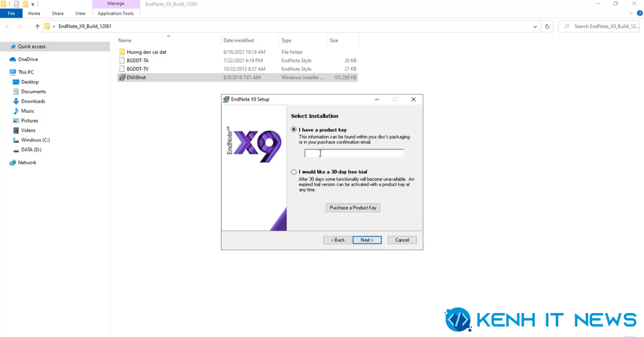Cancel the EndNote X9 Setup

click(x=402, y=240)
